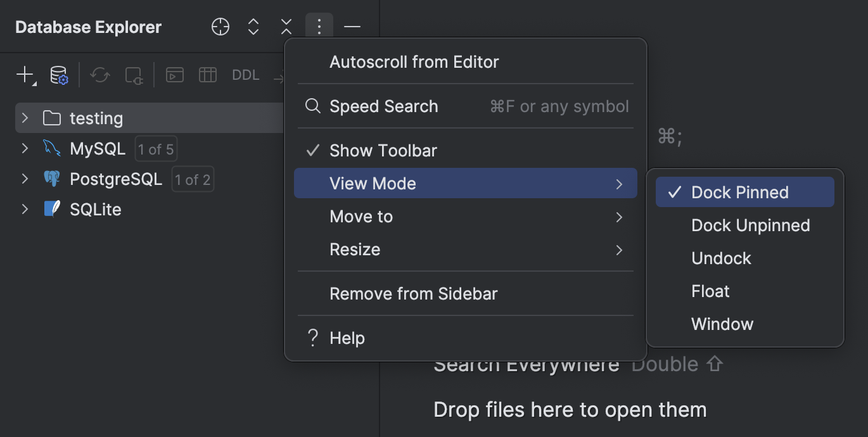Click the DDL generation toolbar icon

tap(245, 74)
